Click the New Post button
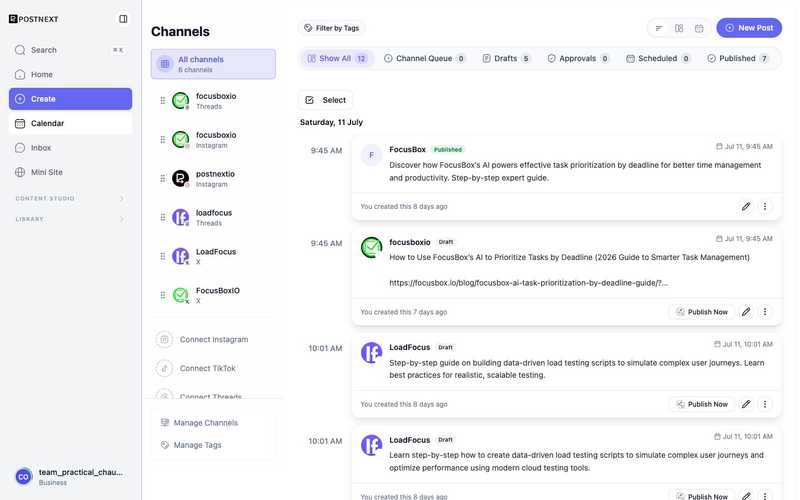Image resolution: width=800 pixels, height=500 pixels. pyautogui.click(x=749, y=28)
